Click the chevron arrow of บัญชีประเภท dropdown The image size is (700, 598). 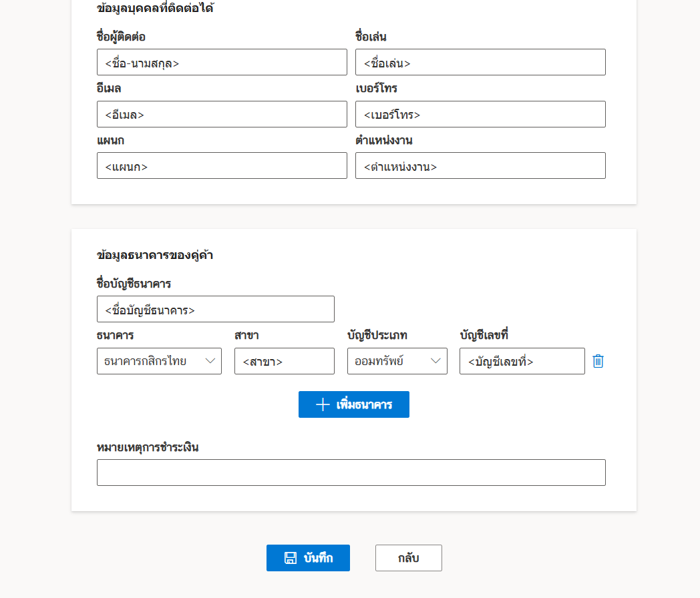point(436,361)
